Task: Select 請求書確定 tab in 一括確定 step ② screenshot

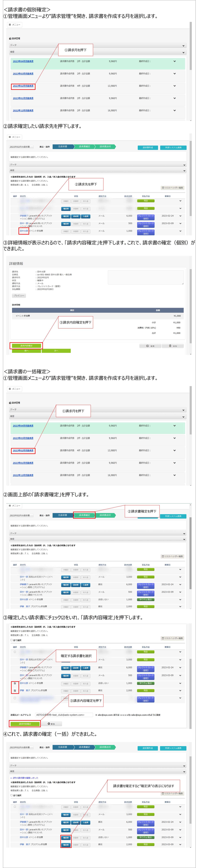Action: click(84, 515)
